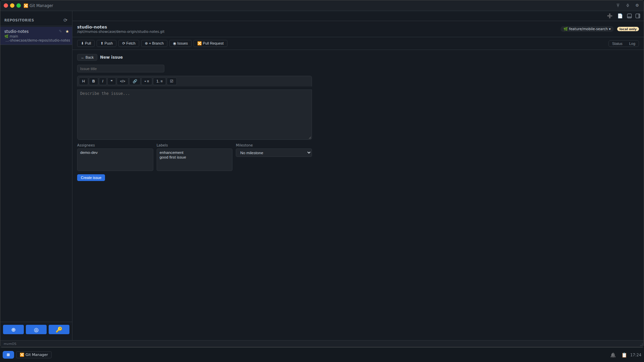
Task: Open the clipboard tray icon
Action: pos(624,355)
